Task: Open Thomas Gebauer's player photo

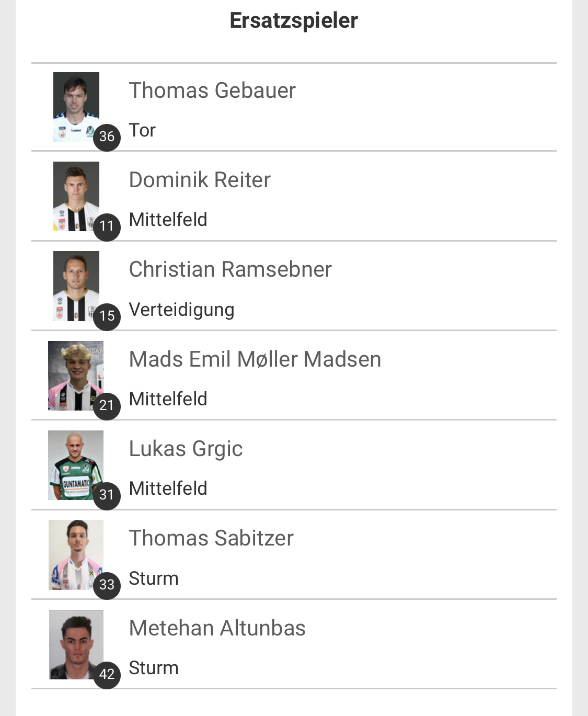Action: tap(76, 107)
